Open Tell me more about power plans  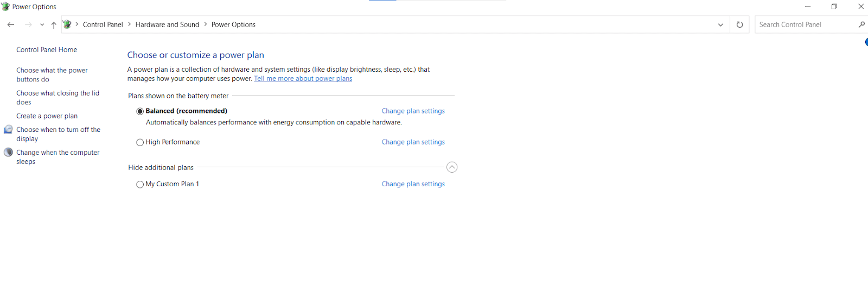(303, 79)
